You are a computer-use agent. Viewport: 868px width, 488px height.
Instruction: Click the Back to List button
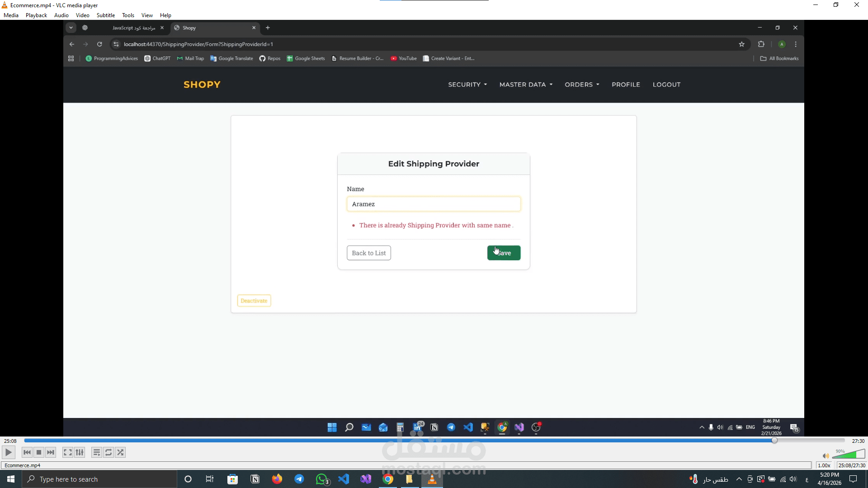tap(368, 253)
